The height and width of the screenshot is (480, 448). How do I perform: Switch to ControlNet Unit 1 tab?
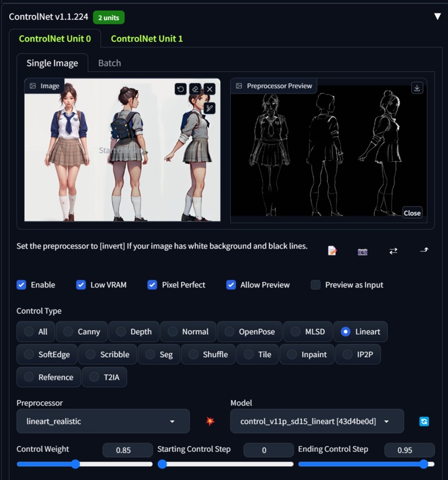(146, 38)
